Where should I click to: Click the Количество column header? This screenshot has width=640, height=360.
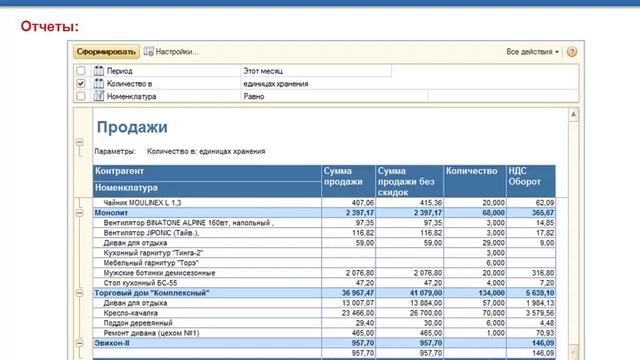pyautogui.click(x=475, y=181)
